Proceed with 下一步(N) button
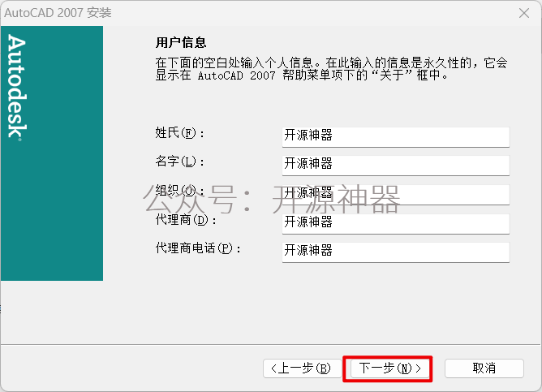Screen dimensions: 542x392 [390, 368]
